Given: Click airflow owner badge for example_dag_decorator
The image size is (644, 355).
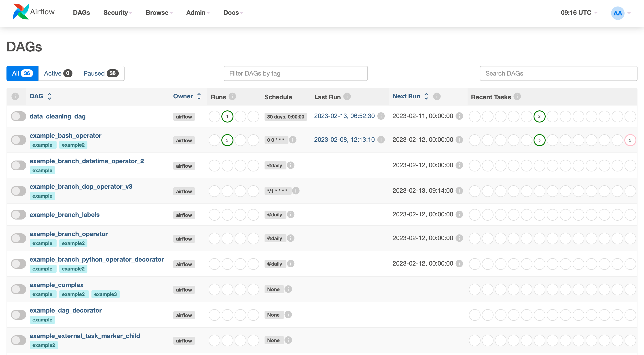Looking at the screenshot, I should [184, 315].
